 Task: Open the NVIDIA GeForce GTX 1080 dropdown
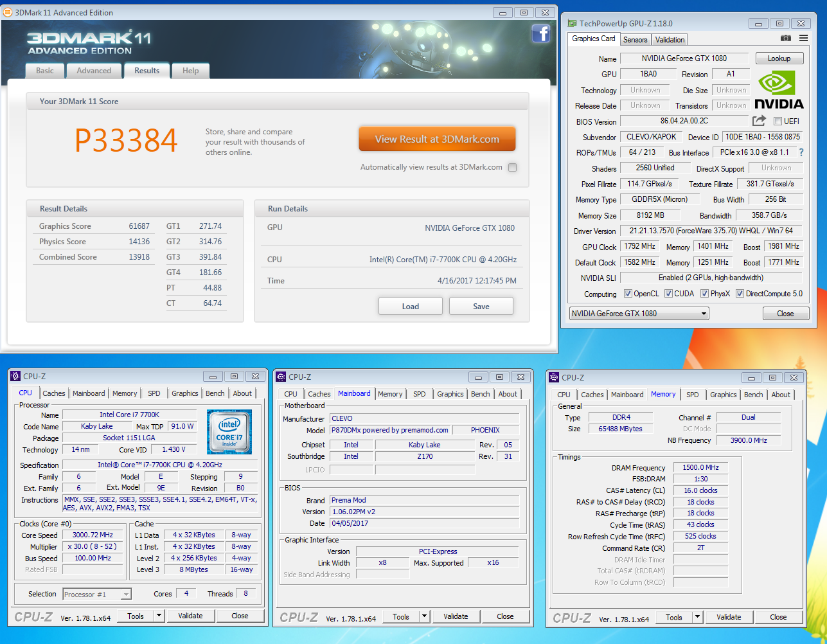tap(639, 314)
